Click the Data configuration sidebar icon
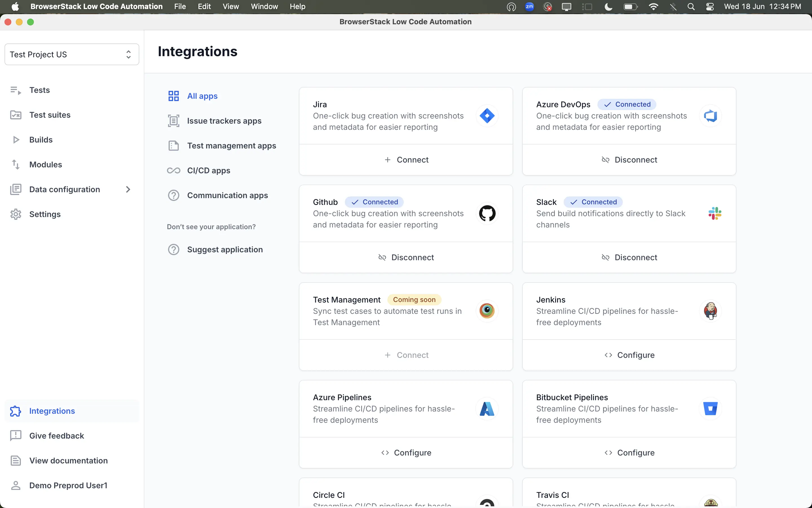 (x=16, y=189)
